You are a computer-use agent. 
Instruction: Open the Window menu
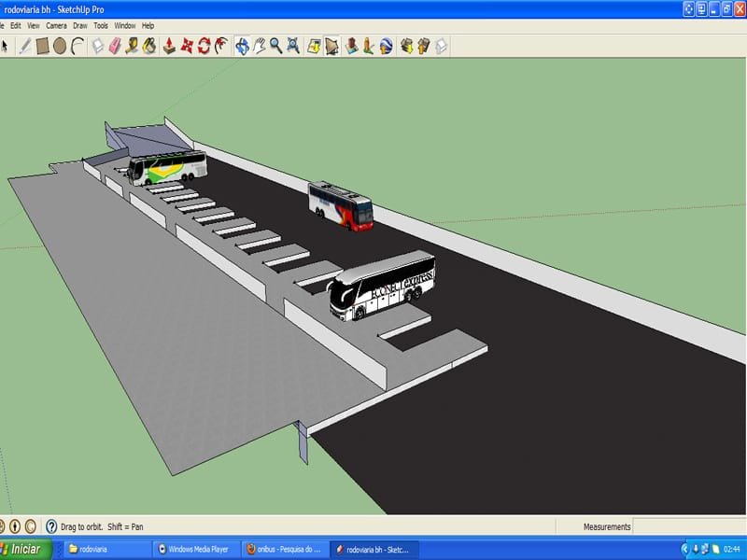124,26
